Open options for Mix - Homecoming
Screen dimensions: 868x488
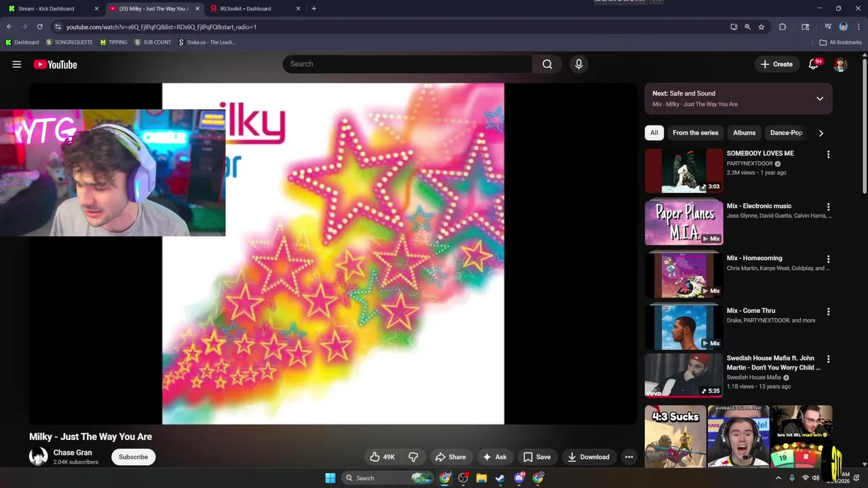[x=828, y=259]
